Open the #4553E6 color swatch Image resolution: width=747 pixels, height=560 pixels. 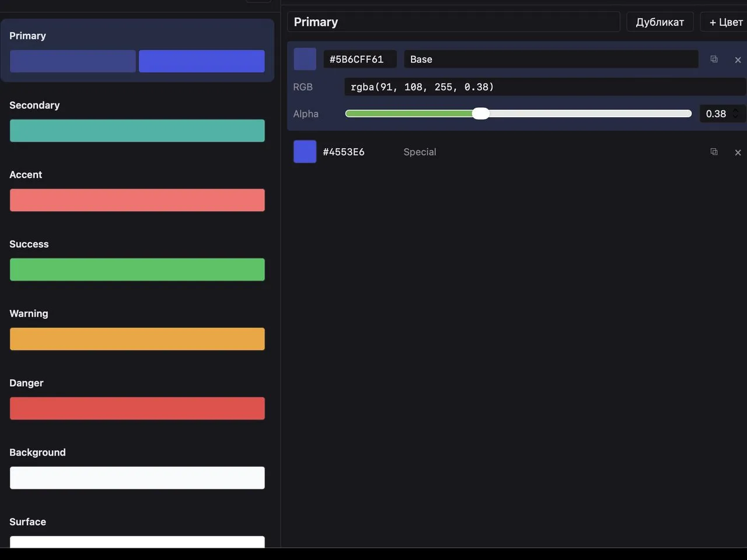(305, 152)
